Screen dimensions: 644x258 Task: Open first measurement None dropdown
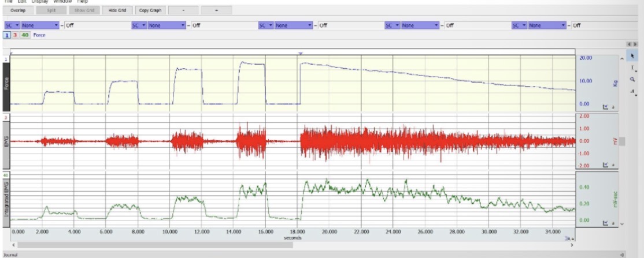40,25
